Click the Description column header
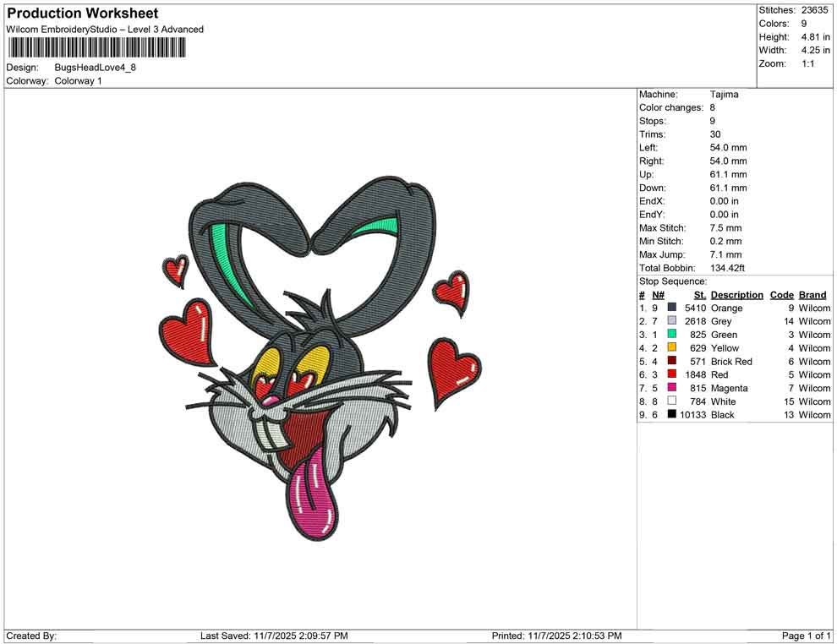This screenshot has width=837, height=644. pyautogui.click(x=736, y=294)
